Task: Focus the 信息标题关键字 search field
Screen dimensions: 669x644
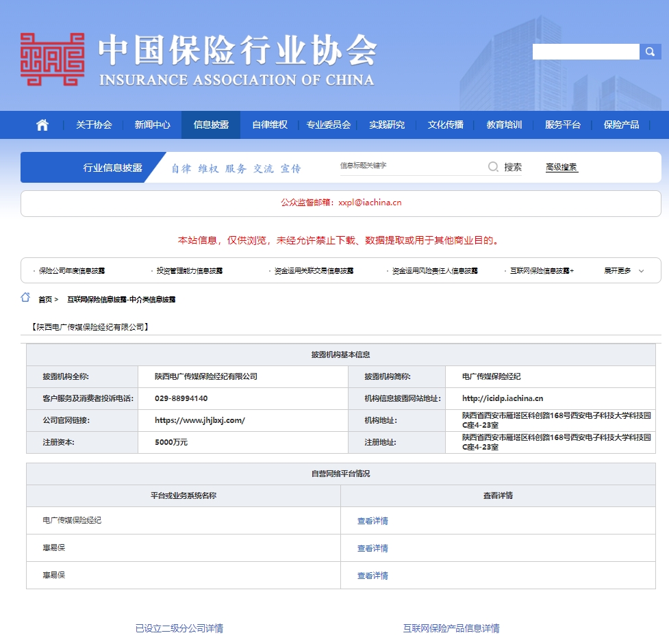Action: [x=412, y=166]
